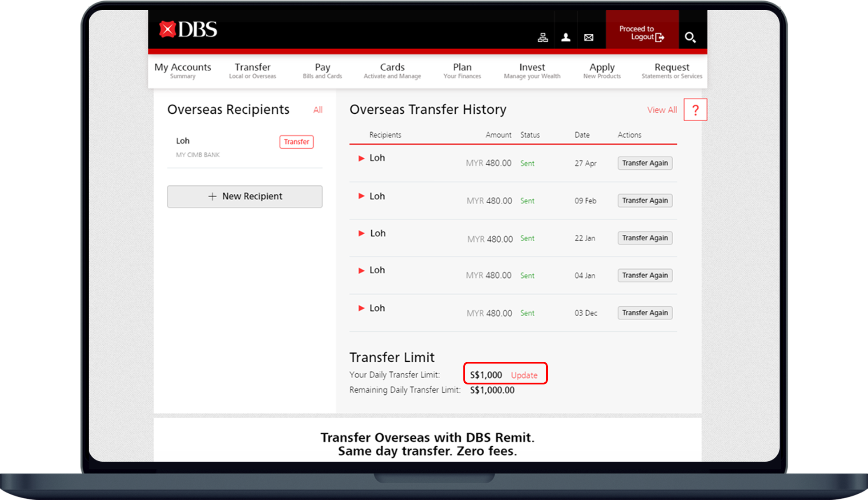Click the New Recipient button
Screen dimensions: 868x500
(245, 196)
